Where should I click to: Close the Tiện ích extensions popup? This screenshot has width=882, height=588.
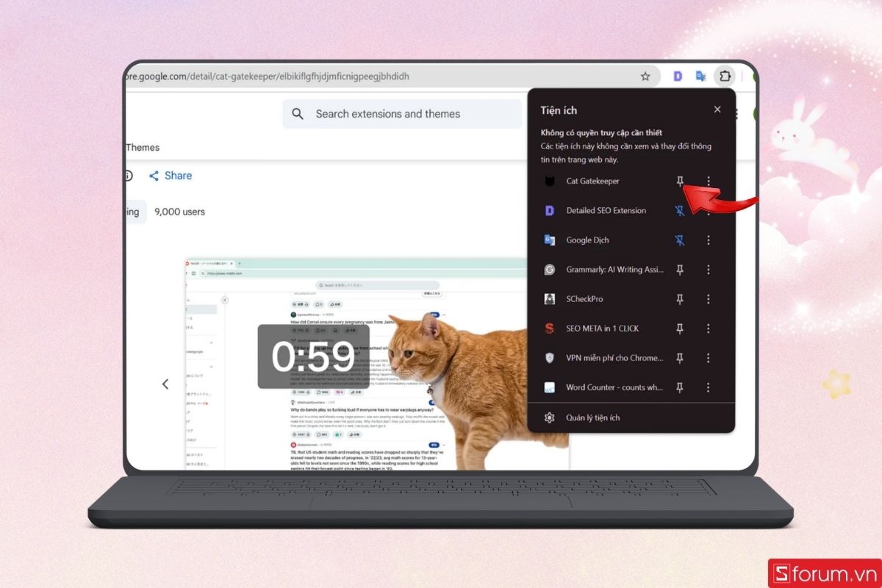pyautogui.click(x=717, y=110)
